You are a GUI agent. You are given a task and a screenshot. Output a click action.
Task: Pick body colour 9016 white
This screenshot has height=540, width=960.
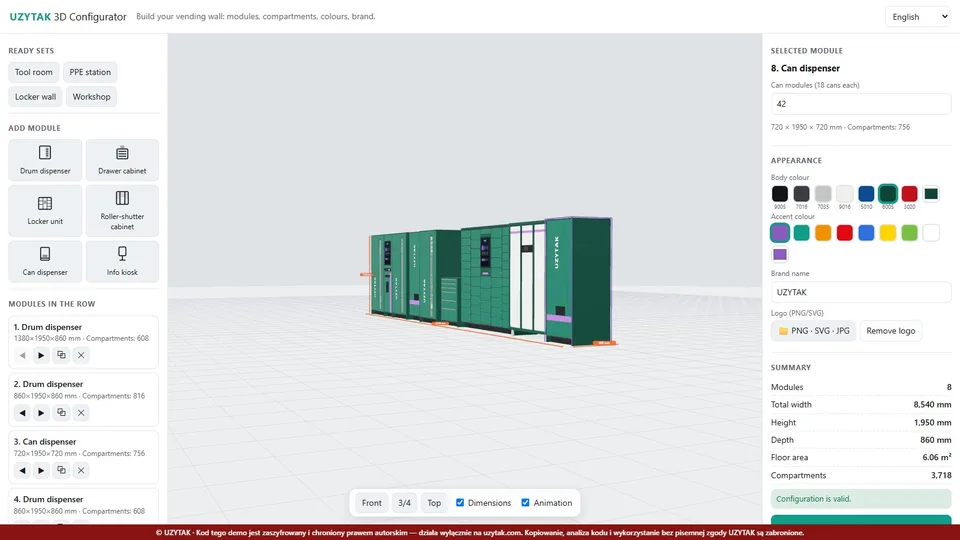coord(844,193)
